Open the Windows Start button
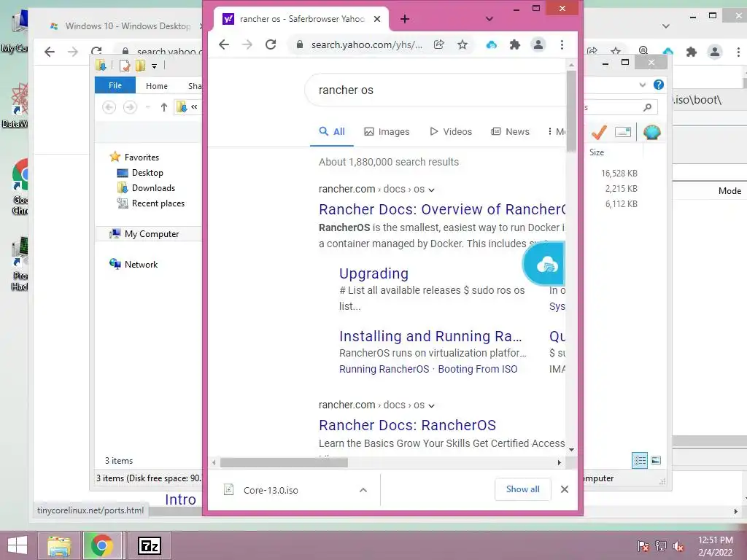Viewport: 747px width, 560px height. coord(18,545)
